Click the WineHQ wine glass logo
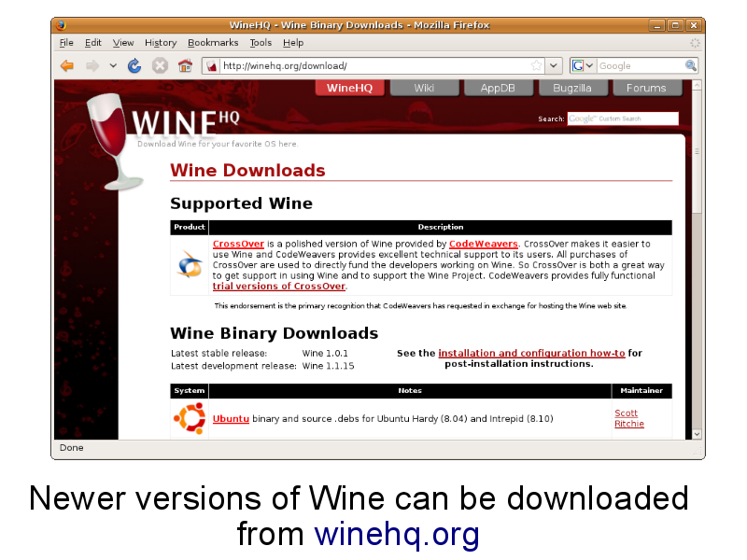 pos(113,142)
